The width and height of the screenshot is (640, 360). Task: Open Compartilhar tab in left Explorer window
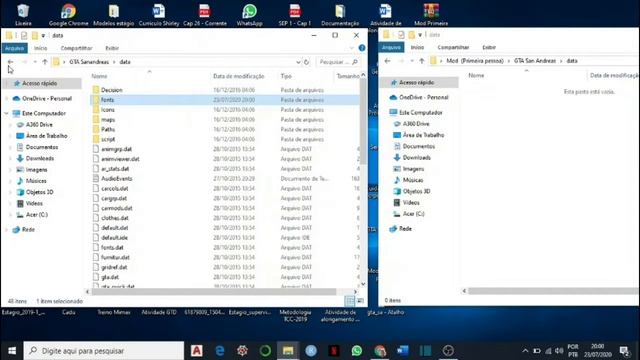coord(76,48)
